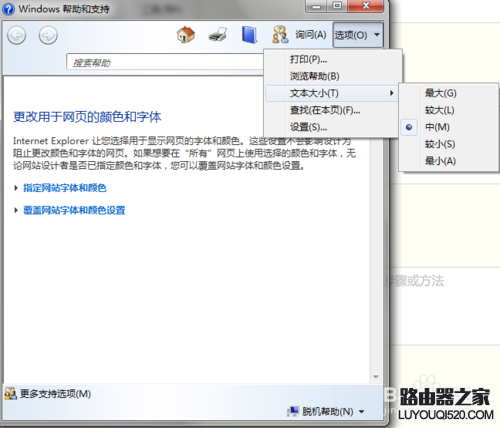Choose 设置(S)... from the menu

[x=333, y=127]
